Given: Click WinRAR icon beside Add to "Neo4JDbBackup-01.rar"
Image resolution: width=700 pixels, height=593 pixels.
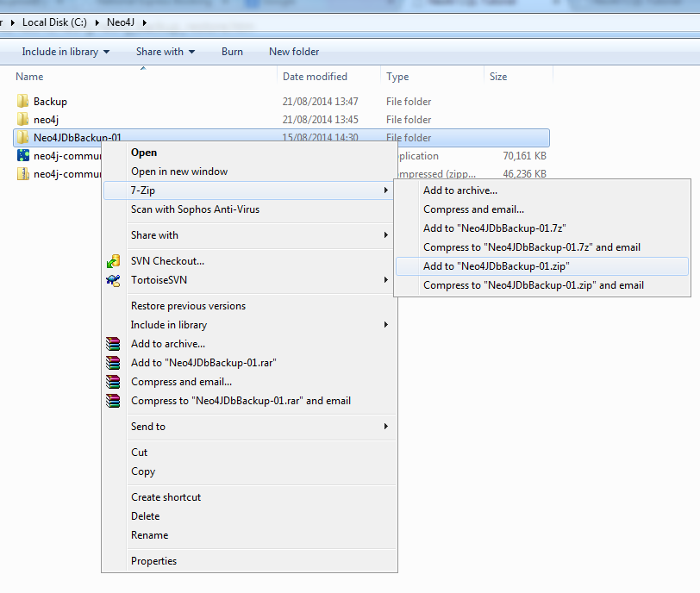Looking at the screenshot, I should pyautogui.click(x=113, y=363).
